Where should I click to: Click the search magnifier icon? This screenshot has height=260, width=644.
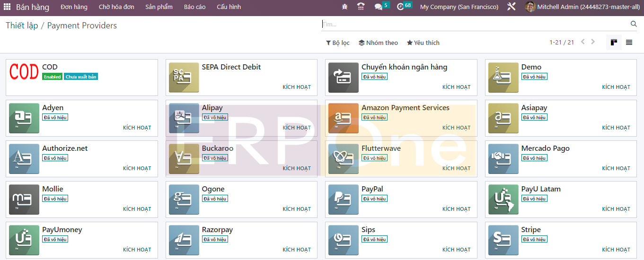click(634, 24)
